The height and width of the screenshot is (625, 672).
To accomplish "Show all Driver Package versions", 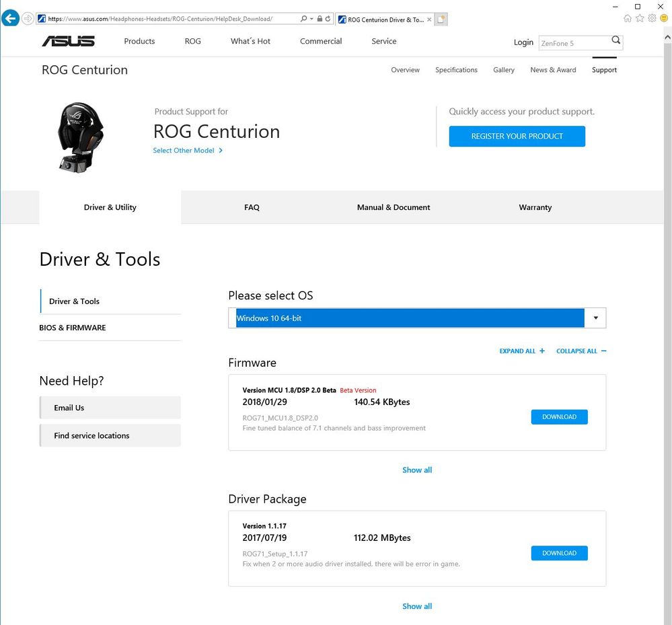I will tap(417, 606).
